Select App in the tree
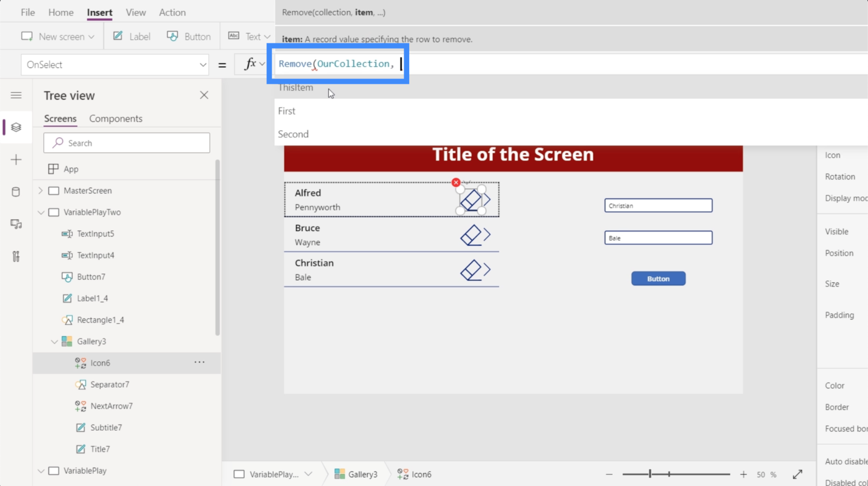Viewport: 868px width, 486px height. (71, 169)
